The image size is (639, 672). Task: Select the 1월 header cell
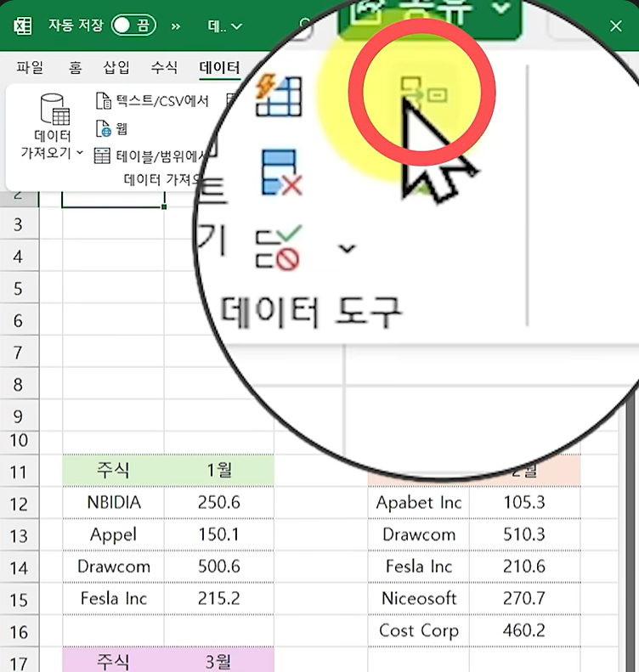[x=219, y=471]
